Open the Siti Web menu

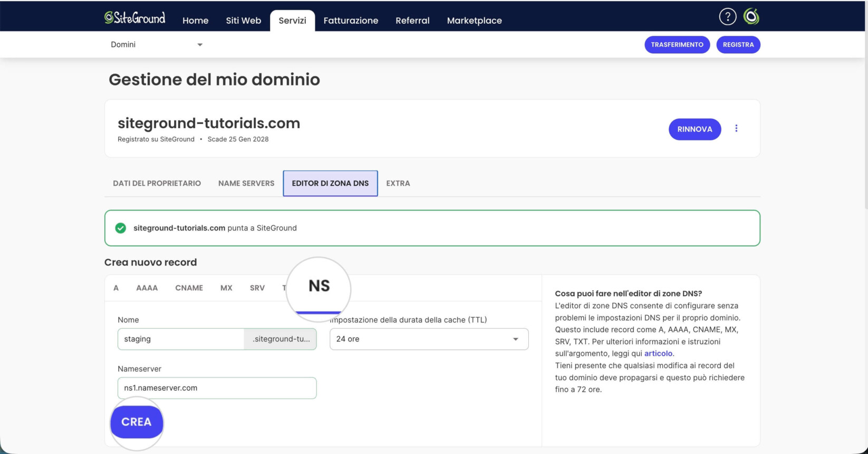click(243, 21)
